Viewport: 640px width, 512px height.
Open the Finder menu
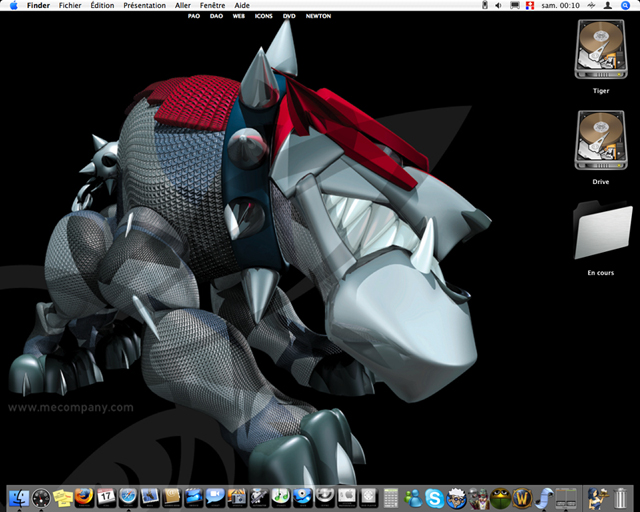pos(38,5)
